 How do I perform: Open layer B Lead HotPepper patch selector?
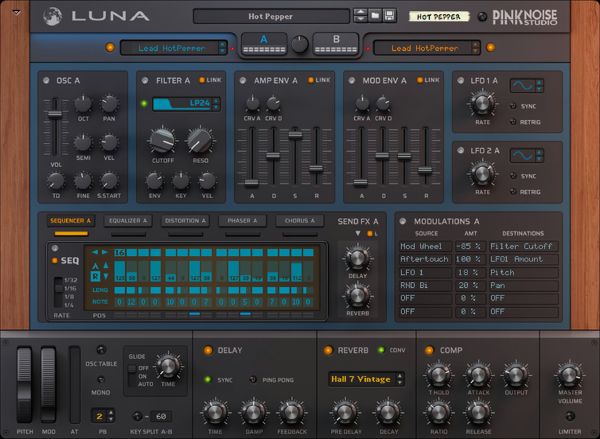point(427,48)
